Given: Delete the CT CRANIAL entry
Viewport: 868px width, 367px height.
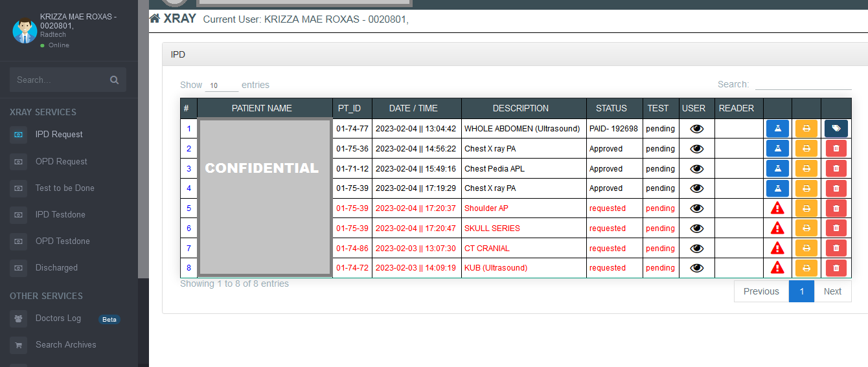Looking at the screenshot, I should coord(836,248).
